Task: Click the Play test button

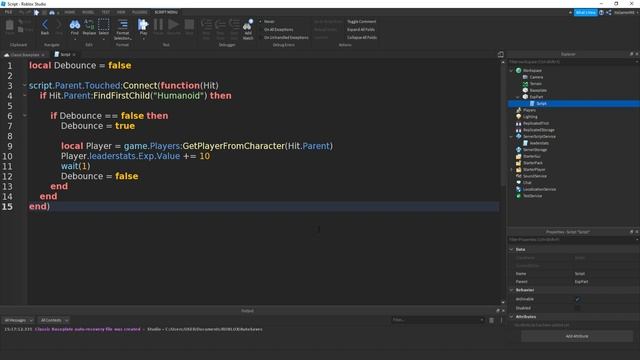Action: [x=143, y=27]
